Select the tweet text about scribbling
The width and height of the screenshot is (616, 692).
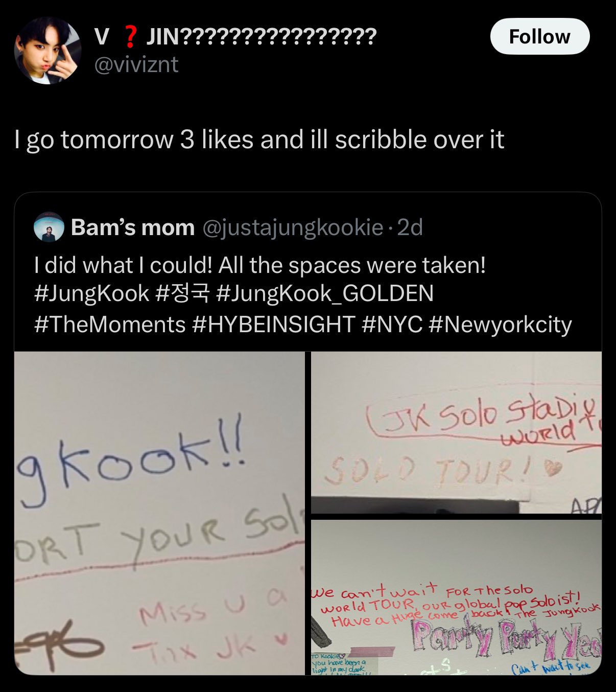click(x=259, y=140)
